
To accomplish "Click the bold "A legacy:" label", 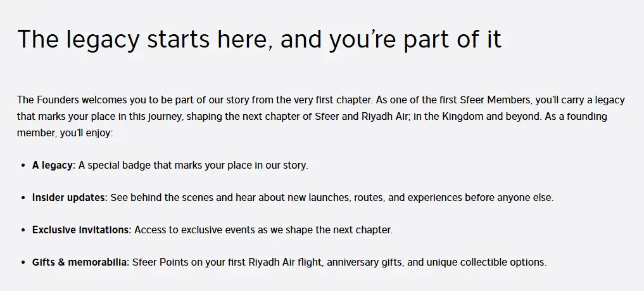I will pyautogui.click(x=54, y=165).
